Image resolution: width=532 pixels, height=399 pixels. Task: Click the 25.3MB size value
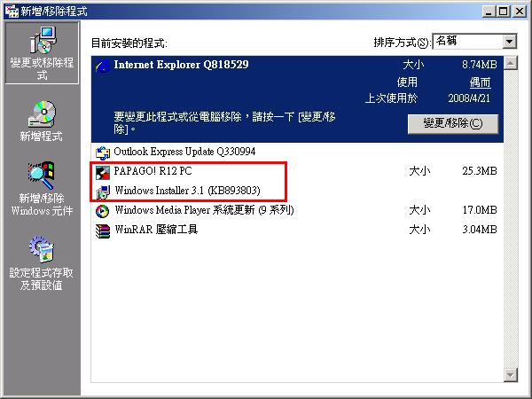click(x=480, y=171)
